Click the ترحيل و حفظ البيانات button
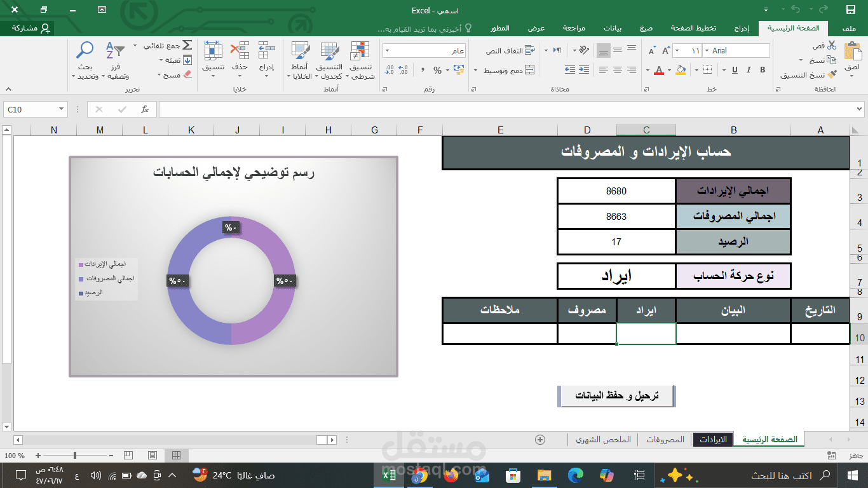Viewport: 868px width, 488px height. 617,396
